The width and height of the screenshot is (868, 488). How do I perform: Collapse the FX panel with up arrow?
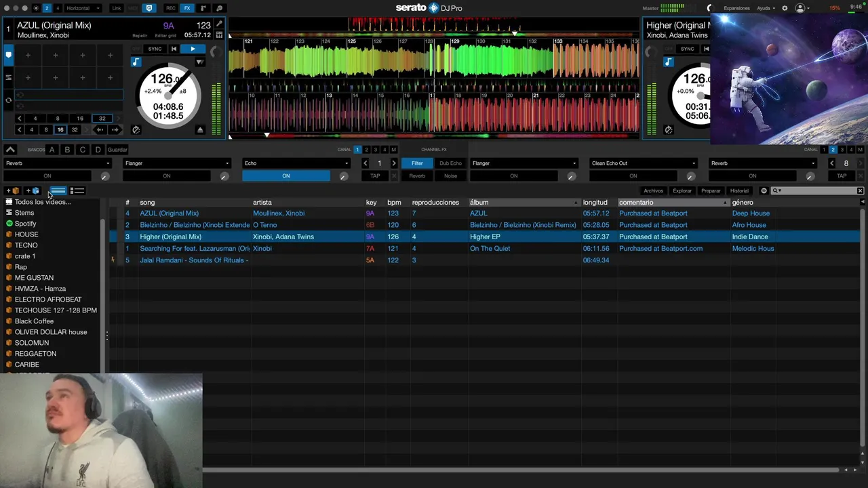coord(10,150)
